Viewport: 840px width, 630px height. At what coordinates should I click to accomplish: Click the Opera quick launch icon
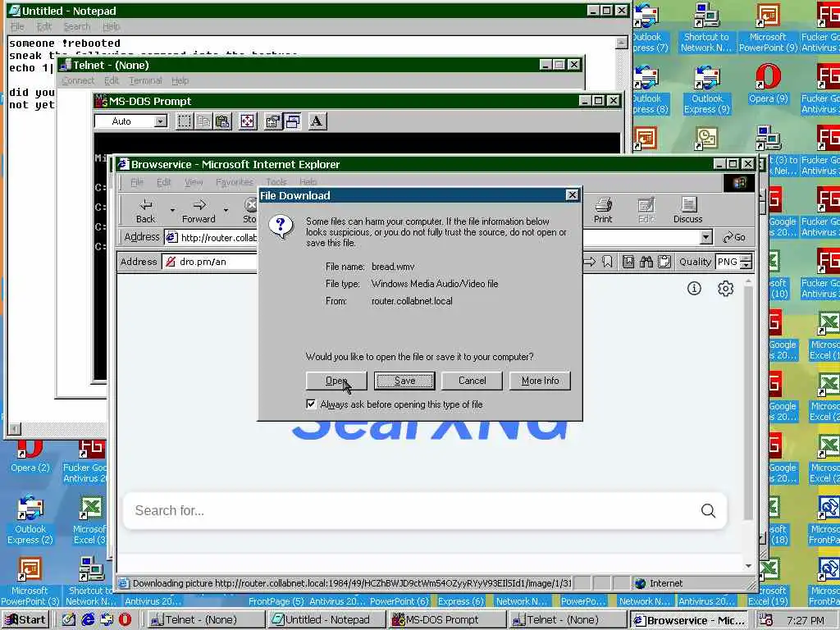click(x=125, y=620)
